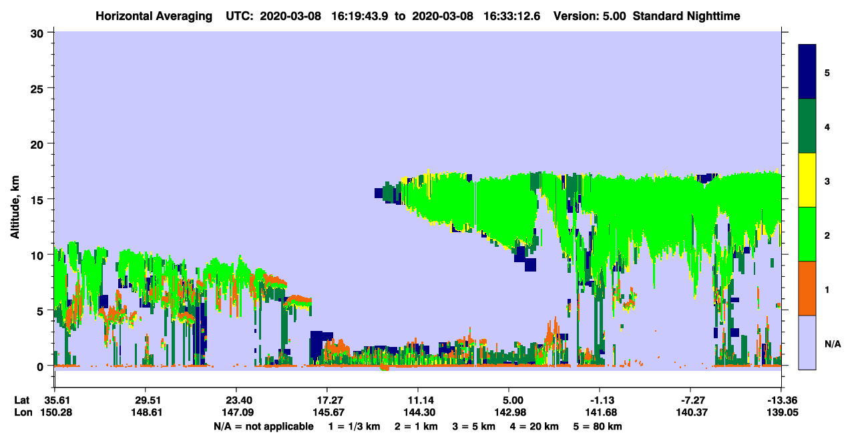Click the colorbar label '5'

pos(827,72)
